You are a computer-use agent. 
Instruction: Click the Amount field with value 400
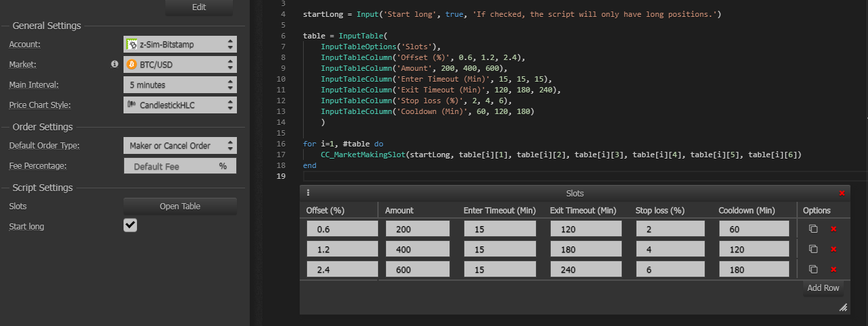(x=418, y=249)
